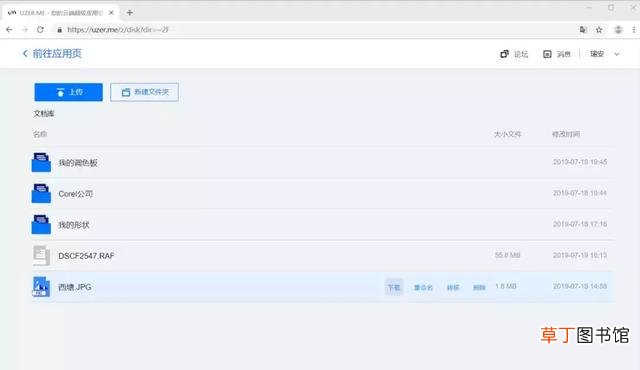Click the 修改时间 modified time column header
The image size is (640, 370).
566,134
